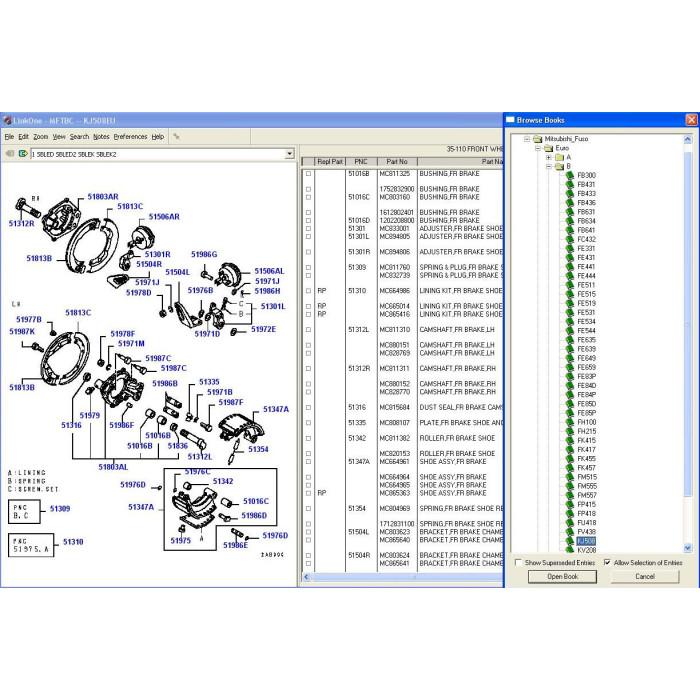Select the book icon next to FB634
This screenshot has height=700, width=700.
[569, 221]
